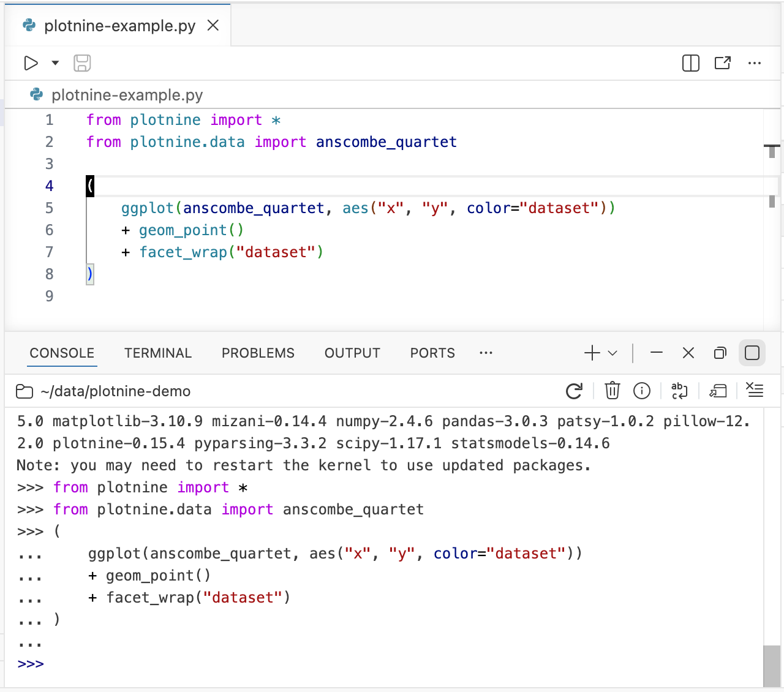784x692 pixels.
Task: Toggle word wrap in console
Action: tap(680, 391)
